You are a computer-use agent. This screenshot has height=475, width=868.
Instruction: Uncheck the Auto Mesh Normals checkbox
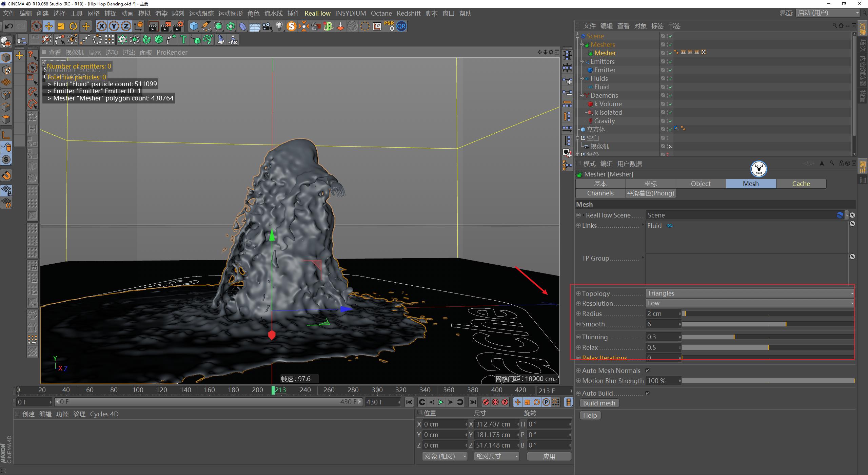[x=648, y=370]
